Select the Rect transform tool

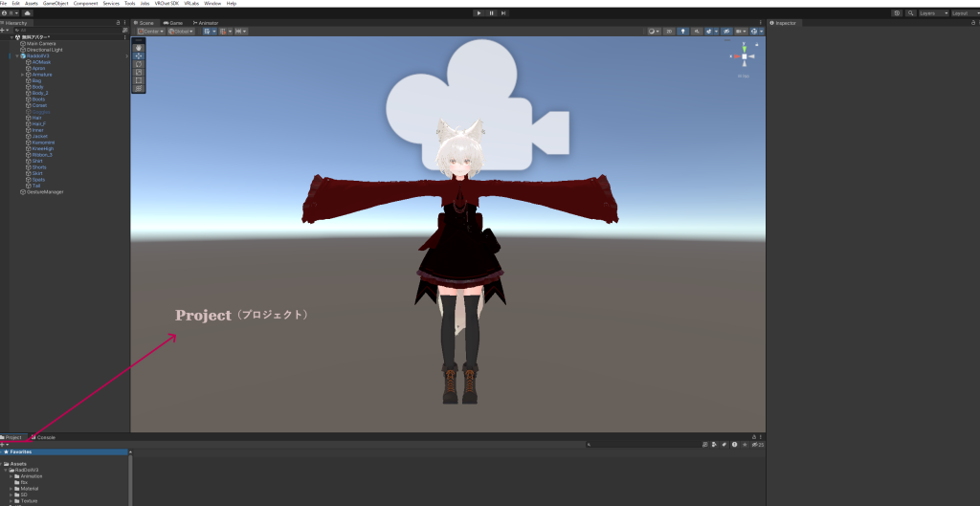click(139, 80)
